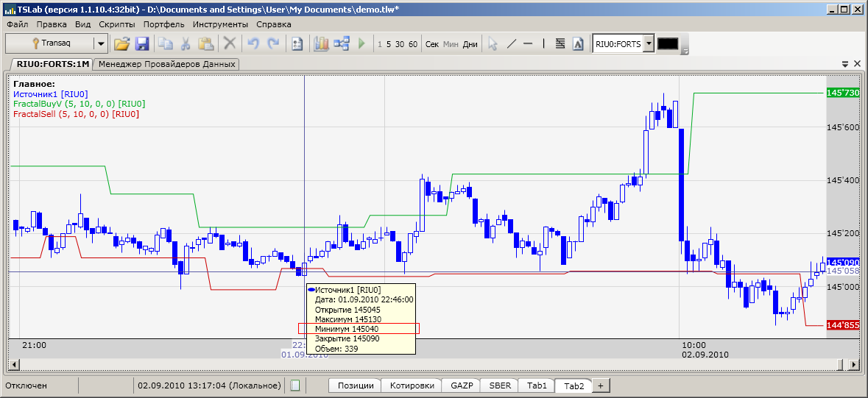868x398 pixels.
Task: Click the bar chart toolbar icon
Action: (322, 43)
